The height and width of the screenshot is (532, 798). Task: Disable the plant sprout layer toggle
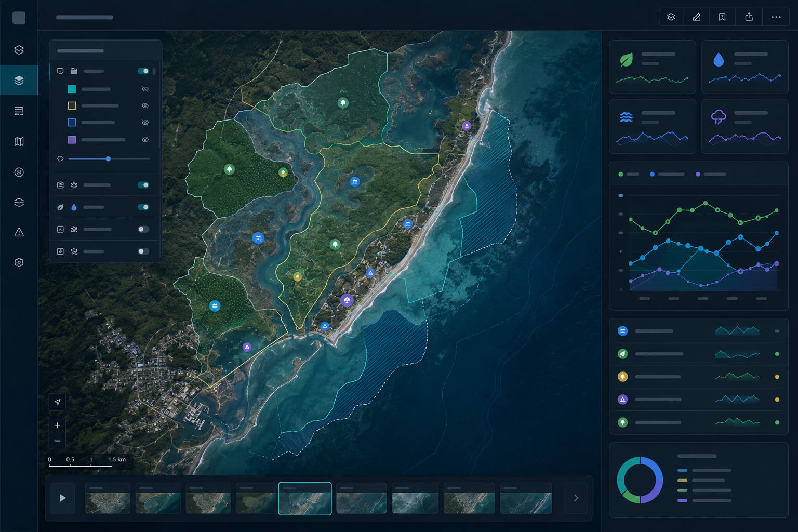(x=143, y=185)
